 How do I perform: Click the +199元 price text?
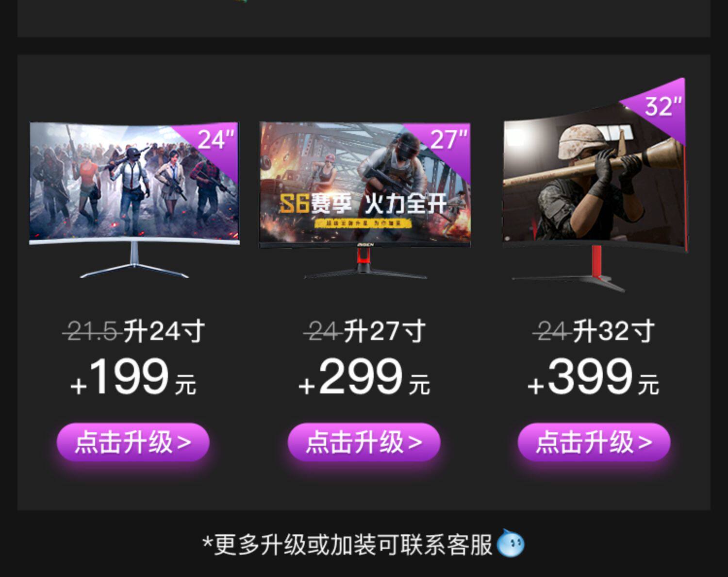click(133, 376)
